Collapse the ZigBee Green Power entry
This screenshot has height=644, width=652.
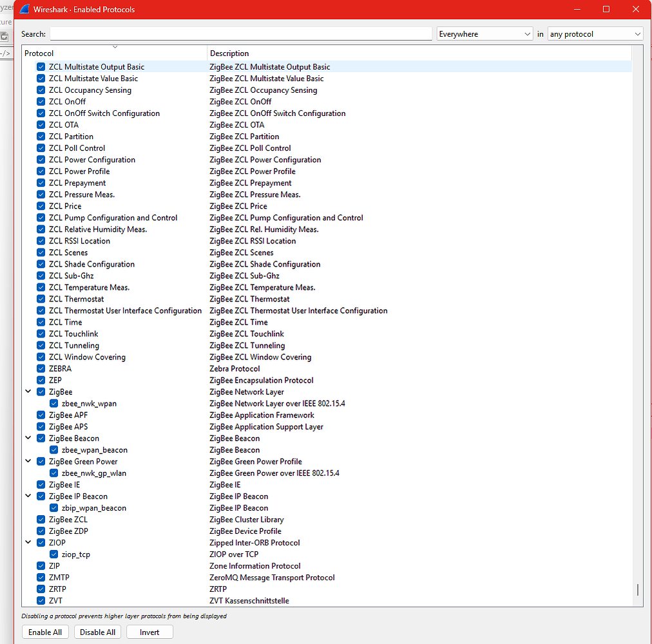(28, 460)
